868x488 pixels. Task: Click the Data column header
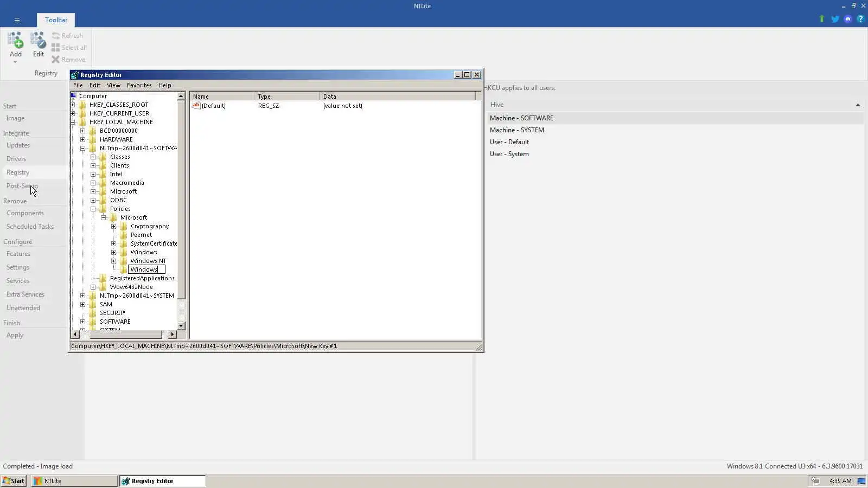coord(397,97)
